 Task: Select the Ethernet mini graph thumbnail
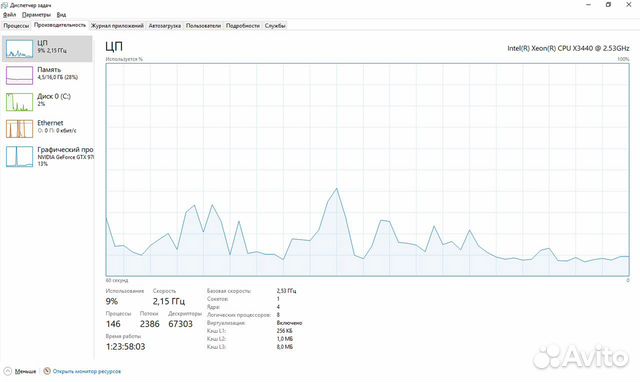(x=19, y=129)
